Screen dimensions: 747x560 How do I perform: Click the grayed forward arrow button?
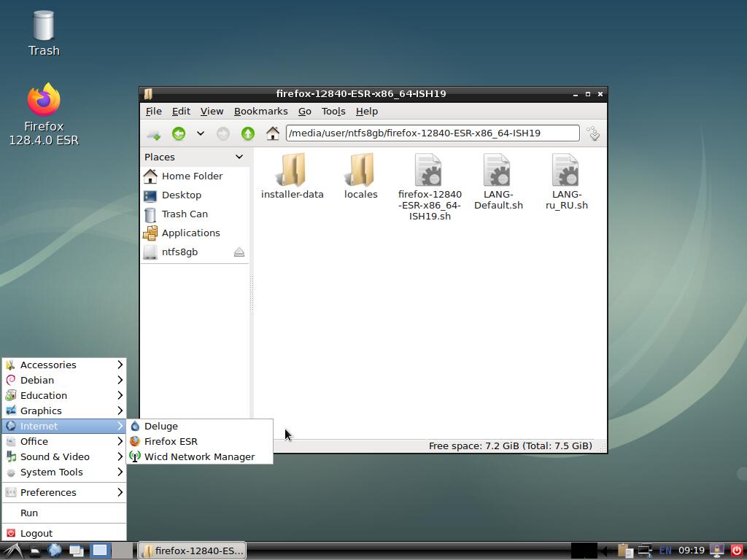(223, 134)
